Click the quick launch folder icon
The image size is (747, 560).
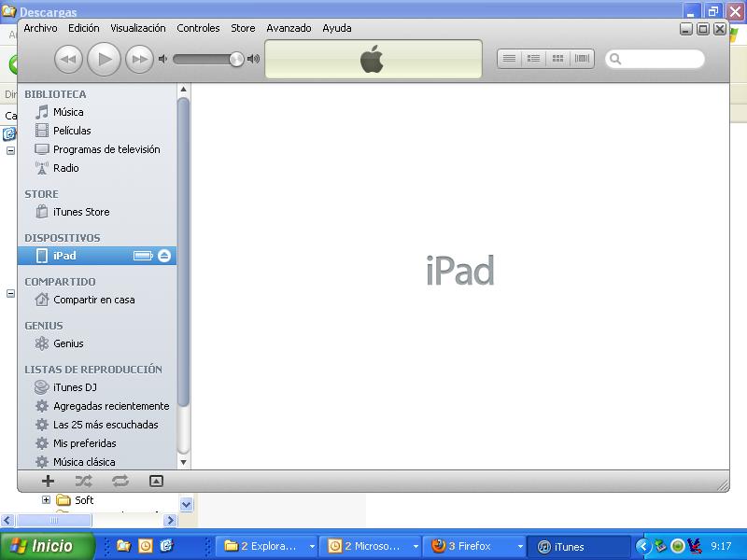pyautogui.click(x=124, y=546)
